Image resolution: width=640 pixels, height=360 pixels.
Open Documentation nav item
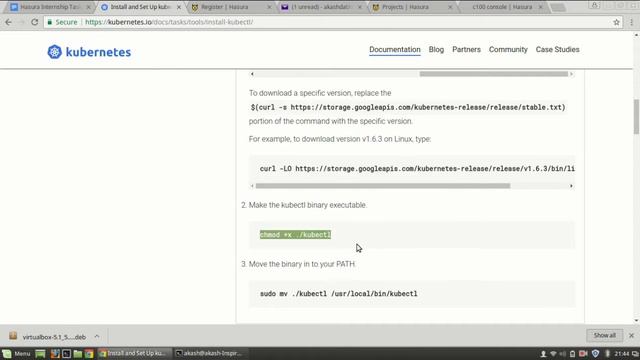395,50
